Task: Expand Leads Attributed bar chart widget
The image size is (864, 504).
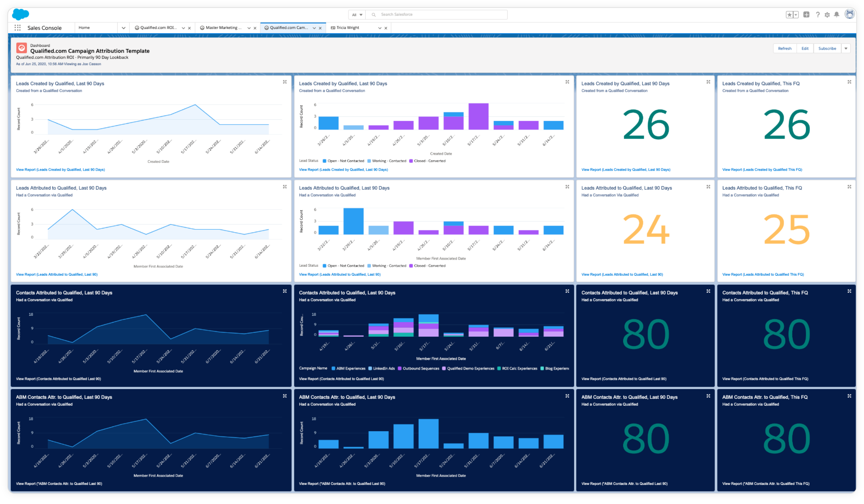Action: click(x=567, y=186)
